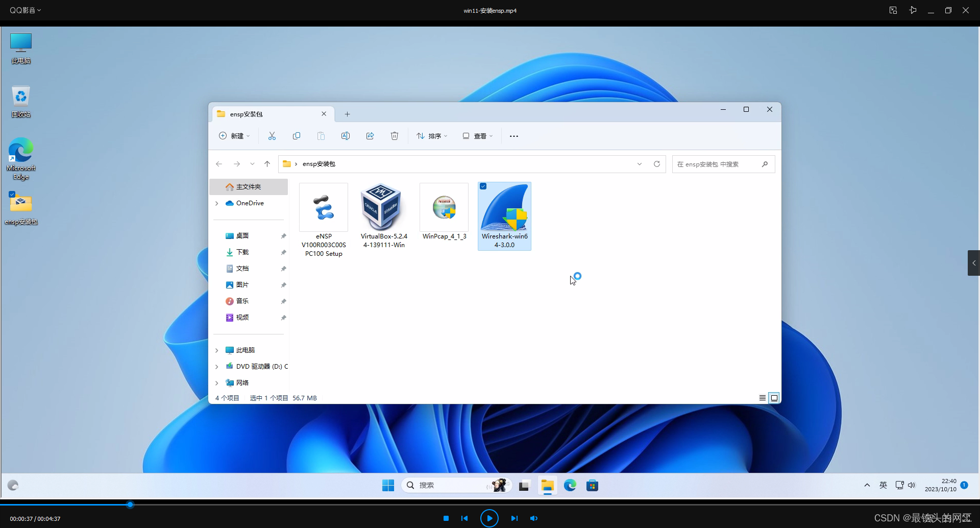Screen dimensions: 980x528
Task: Click the search magnifier in Explorer
Action: [x=765, y=164]
